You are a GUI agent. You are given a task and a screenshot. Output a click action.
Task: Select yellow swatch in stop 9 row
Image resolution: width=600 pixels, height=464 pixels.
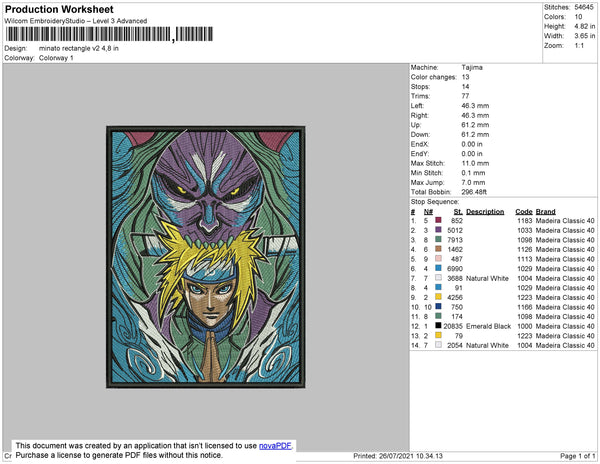tap(438, 297)
